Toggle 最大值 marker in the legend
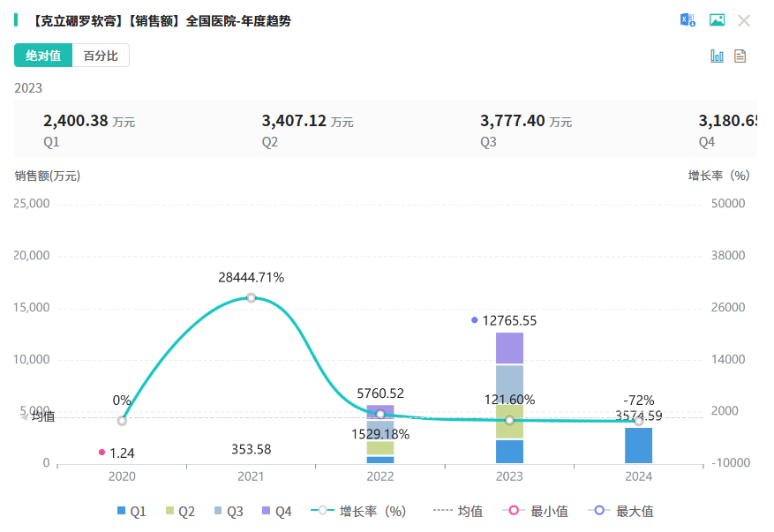The image size is (774, 532). (621, 512)
